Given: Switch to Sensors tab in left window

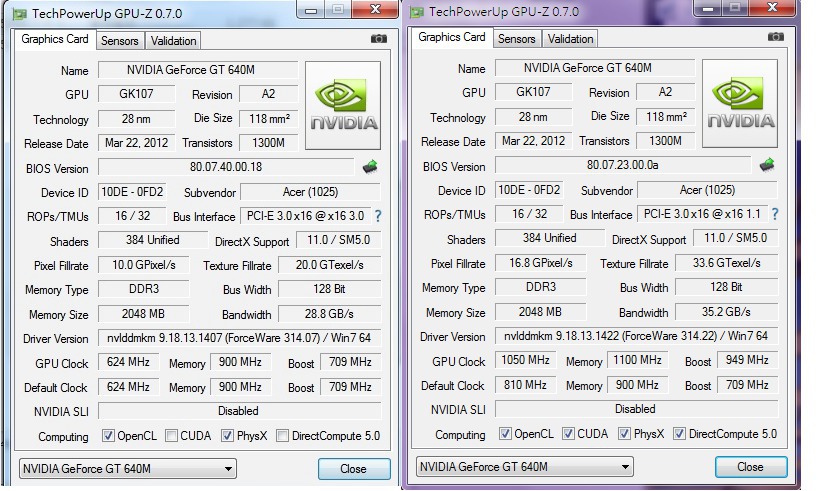Looking at the screenshot, I should [119, 41].
